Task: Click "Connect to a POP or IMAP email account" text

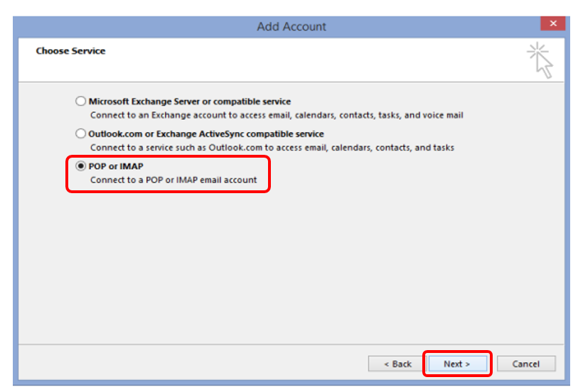Action: (x=173, y=180)
